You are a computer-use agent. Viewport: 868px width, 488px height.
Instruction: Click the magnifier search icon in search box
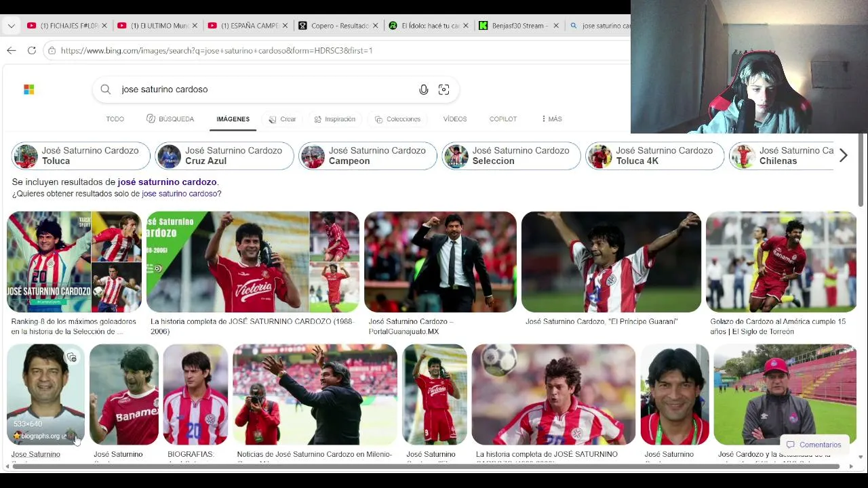click(x=106, y=89)
